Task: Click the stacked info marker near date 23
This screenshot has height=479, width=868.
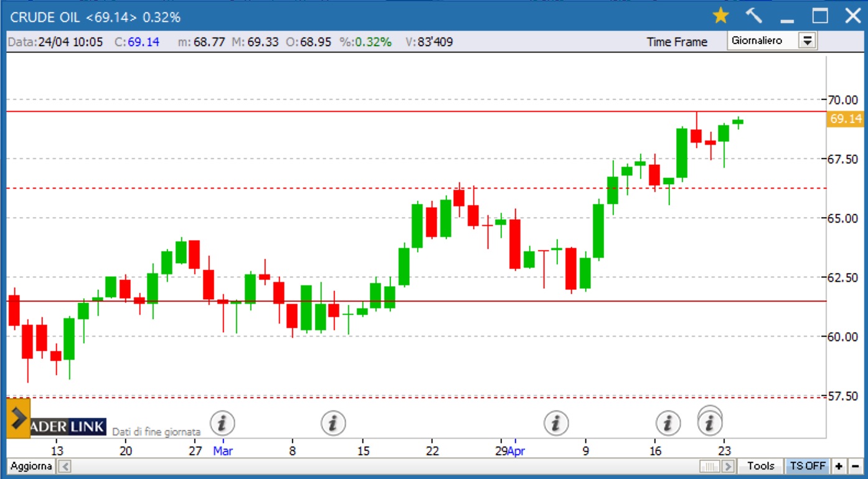Action: click(x=710, y=422)
